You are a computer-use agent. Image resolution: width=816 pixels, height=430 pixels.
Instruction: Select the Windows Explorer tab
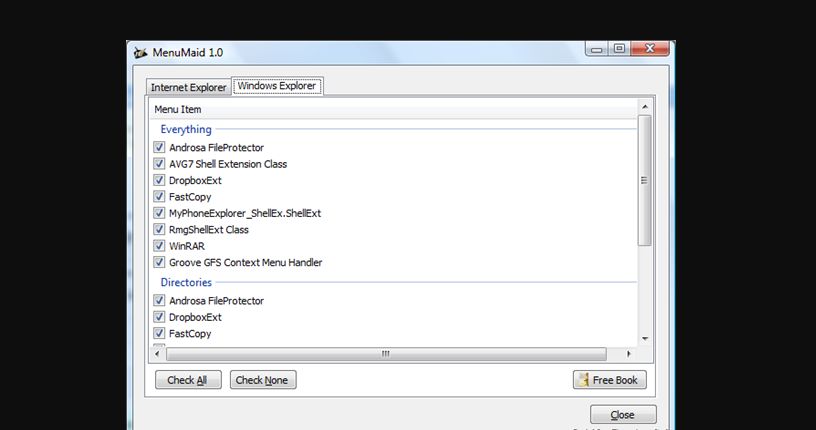(277, 86)
